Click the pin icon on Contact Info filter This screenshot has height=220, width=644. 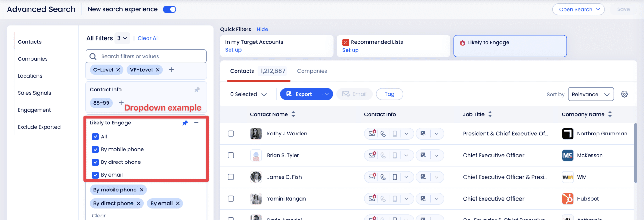click(x=197, y=90)
